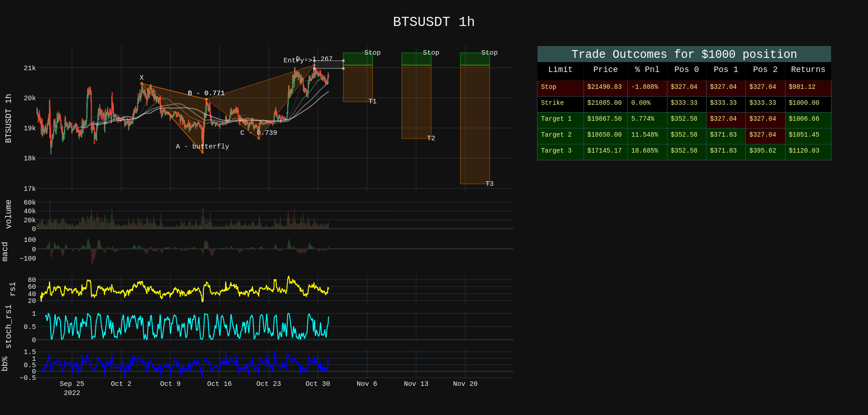The image size is (868, 415).
Task: Click the Stop label above T3 box
Action: tap(490, 53)
